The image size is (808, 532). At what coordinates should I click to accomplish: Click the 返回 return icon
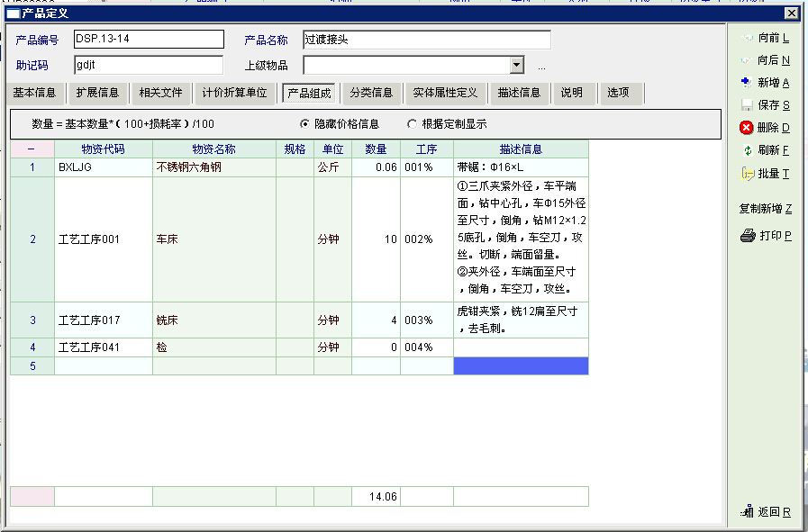coord(746,511)
